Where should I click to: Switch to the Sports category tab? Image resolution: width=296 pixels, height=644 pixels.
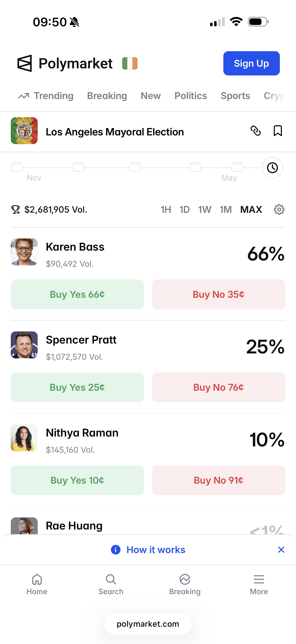tap(235, 96)
